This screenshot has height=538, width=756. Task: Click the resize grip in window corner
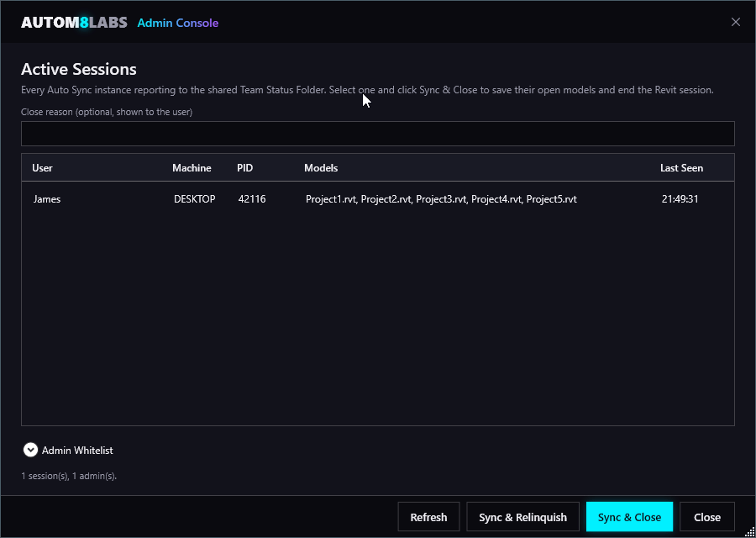click(750, 532)
